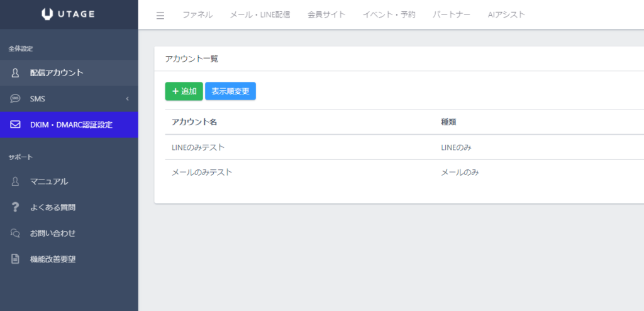Click the blue 表示順変更 button
Viewport: 644px width, 311px height.
(230, 91)
